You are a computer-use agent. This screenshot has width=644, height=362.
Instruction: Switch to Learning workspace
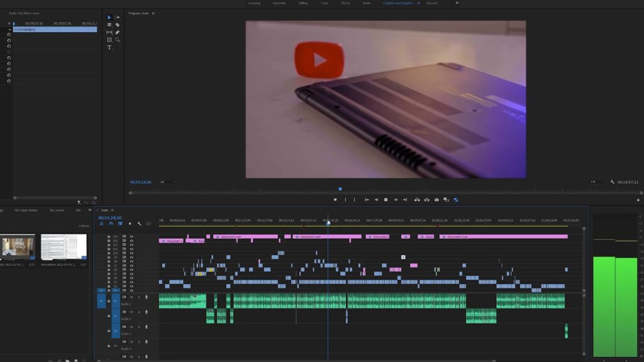(254, 3)
